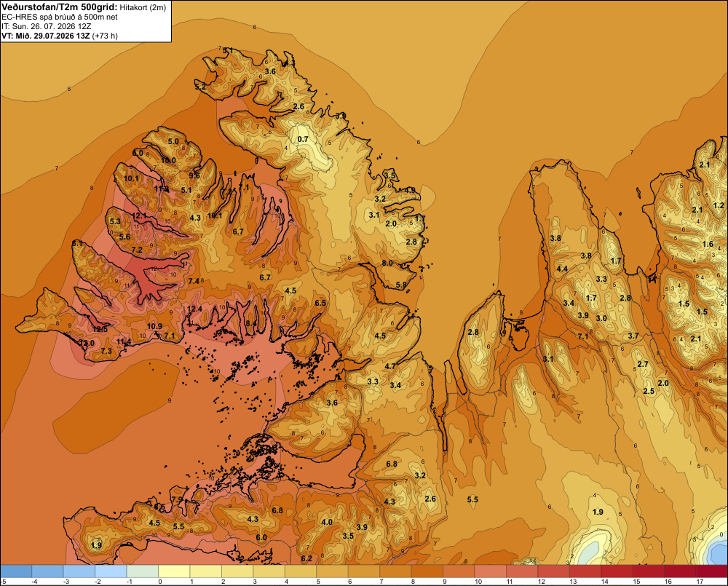This screenshot has height=586, width=728.
Task: Click the '10.0' temperature value on the map
Action: pyautogui.click(x=168, y=160)
